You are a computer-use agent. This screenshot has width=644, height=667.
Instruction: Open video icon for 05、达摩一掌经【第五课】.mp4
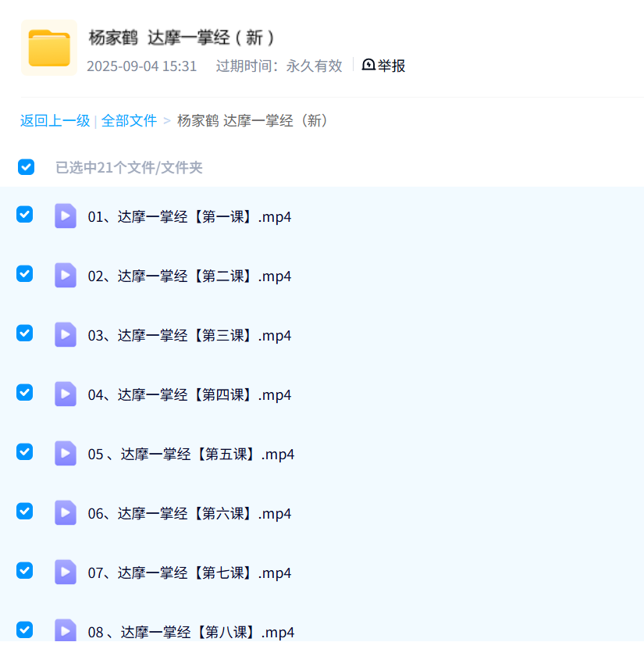click(66, 454)
